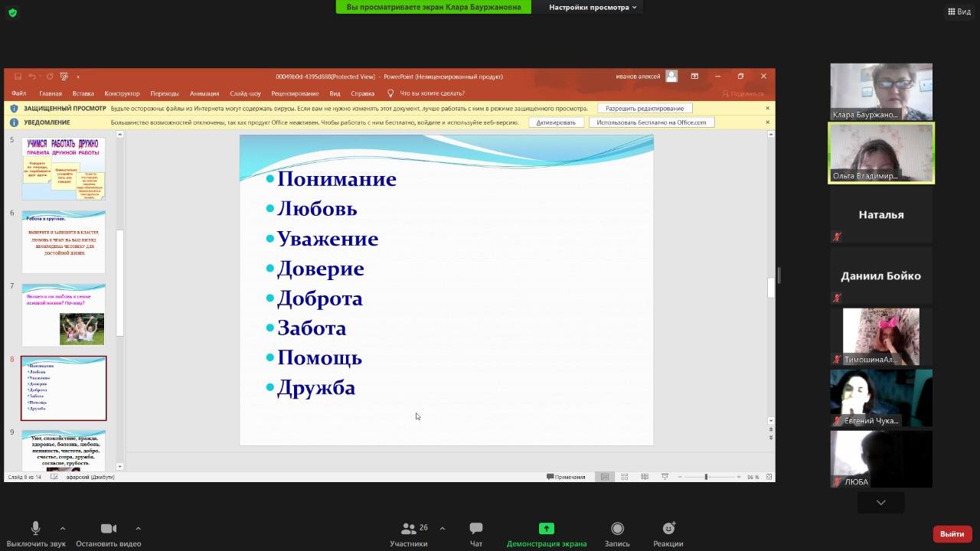980x551 pixels.
Task: Switch the Zoom view layout via Вид
Action: click(959, 11)
